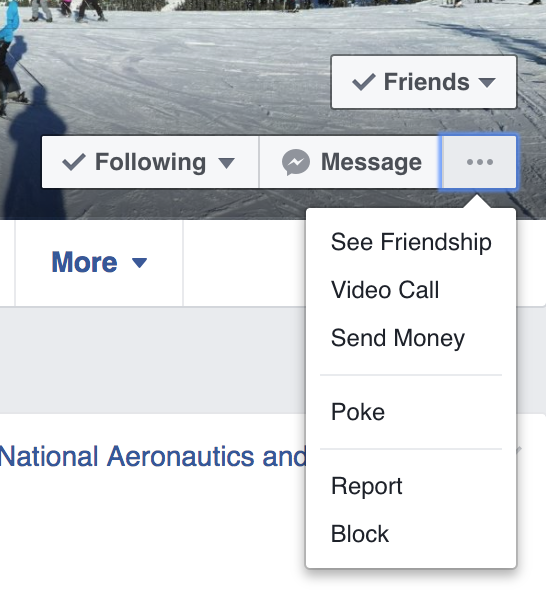
Task: Expand the Following dropdown arrow
Action: click(x=226, y=163)
